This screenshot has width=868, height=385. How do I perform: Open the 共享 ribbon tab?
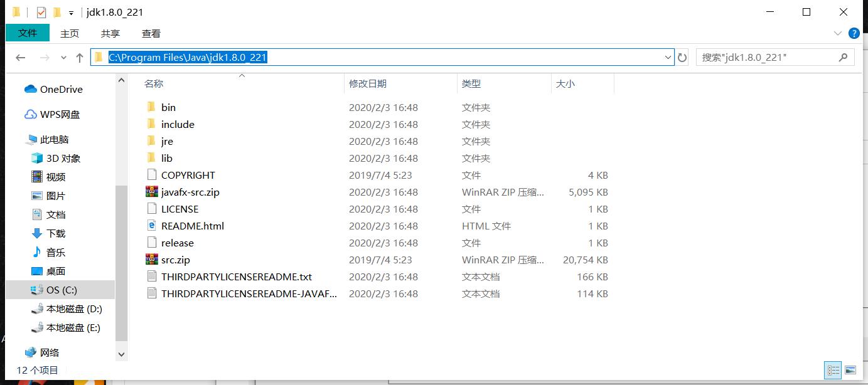tap(110, 33)
